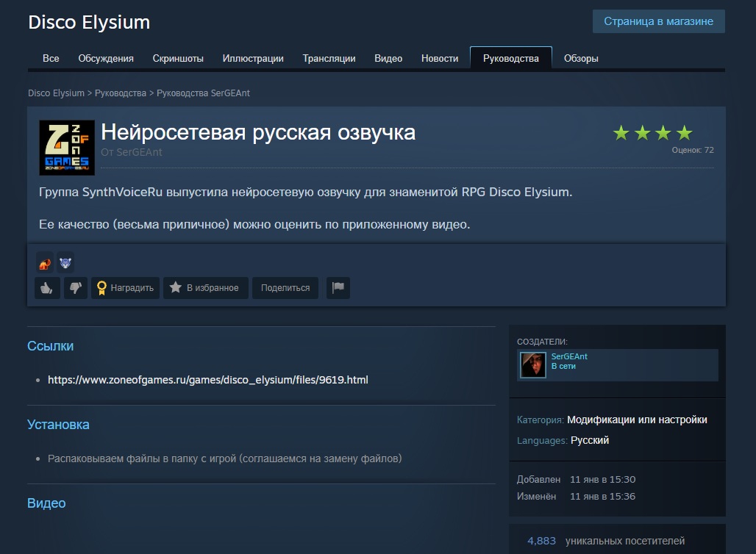Click Руководства SerGEAnt breadcrumb link
Screen dimensions: 756x554
[203, 93]
